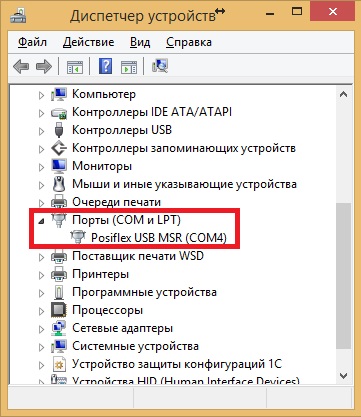Select the Принтеры printer icon
The height and width of the screenshot is (417, 361).
pyautogui.click(x=59, y=274)
